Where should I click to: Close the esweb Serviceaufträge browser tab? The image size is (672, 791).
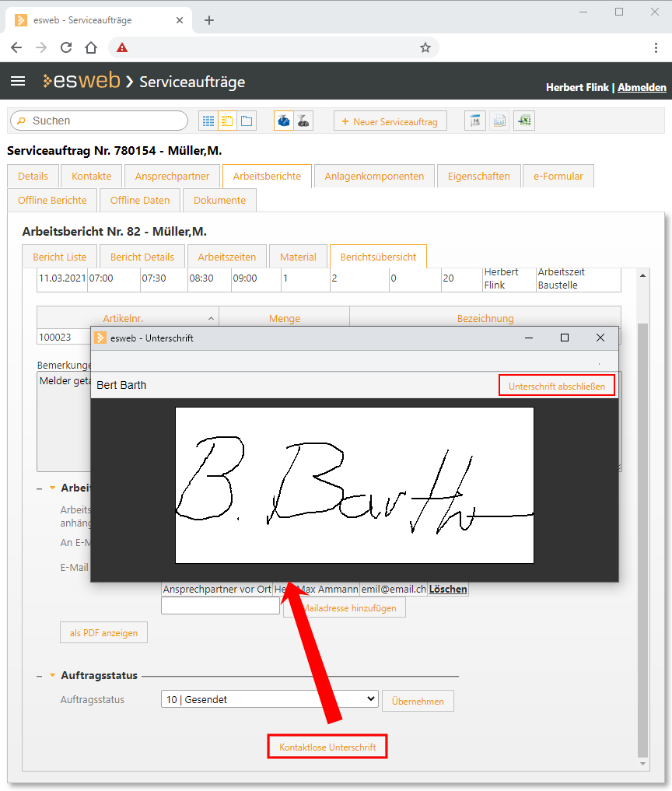pyautogui.click(x=180, y=20)
